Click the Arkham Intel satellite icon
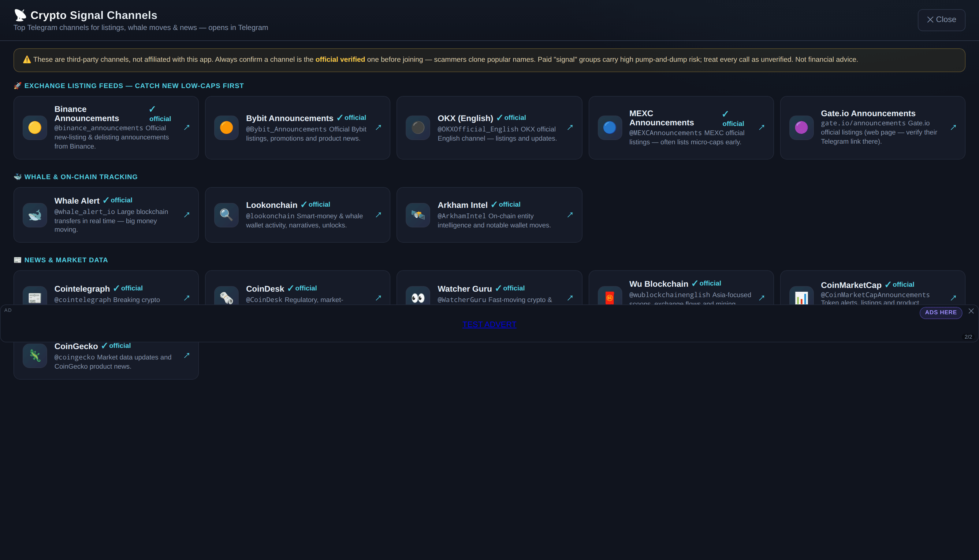The image size is (979, 560). click(x=418, y=215)
